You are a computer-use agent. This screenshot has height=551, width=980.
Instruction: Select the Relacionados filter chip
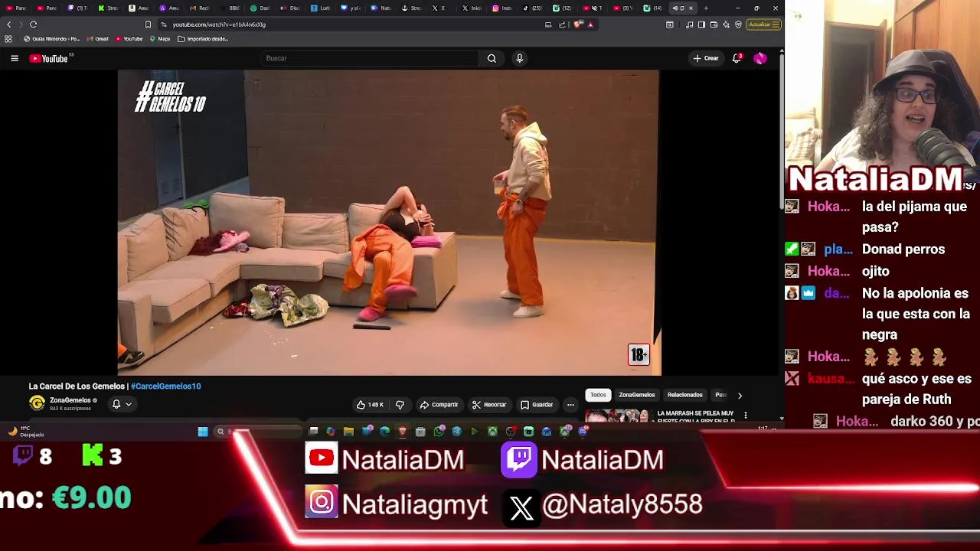[x=684, y=395]
